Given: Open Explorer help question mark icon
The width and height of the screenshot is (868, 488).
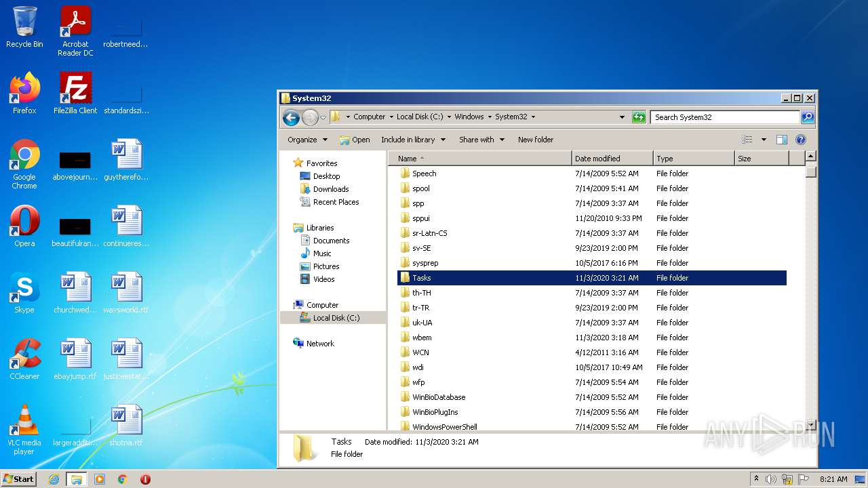Looking at the screenshot, I should pos(800,140).
